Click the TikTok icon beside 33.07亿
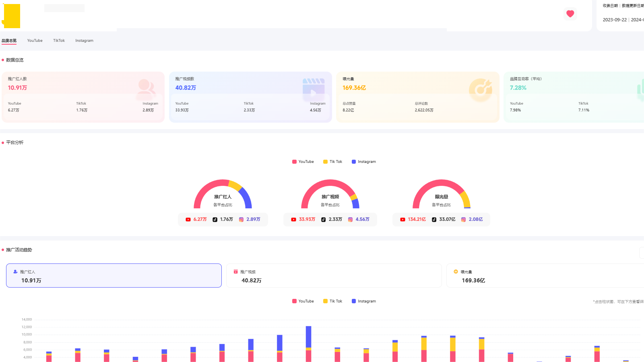This screenshot has height=362, width=644. (434, 220)
